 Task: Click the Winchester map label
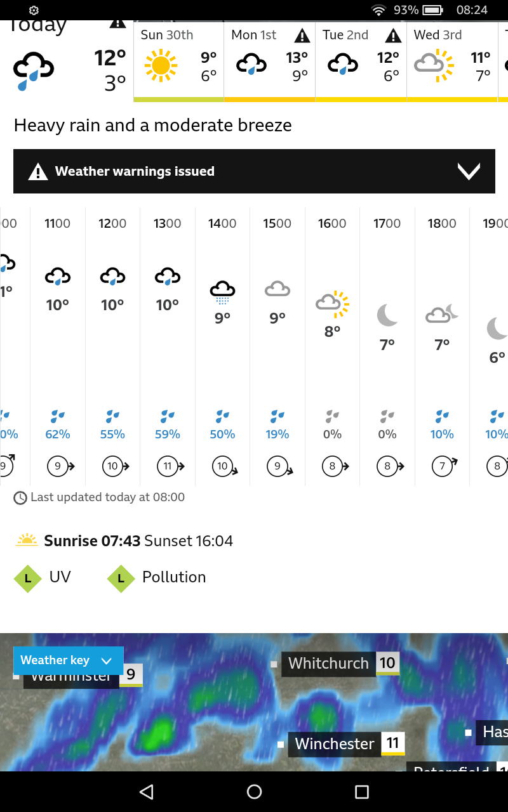click(334, 743)
